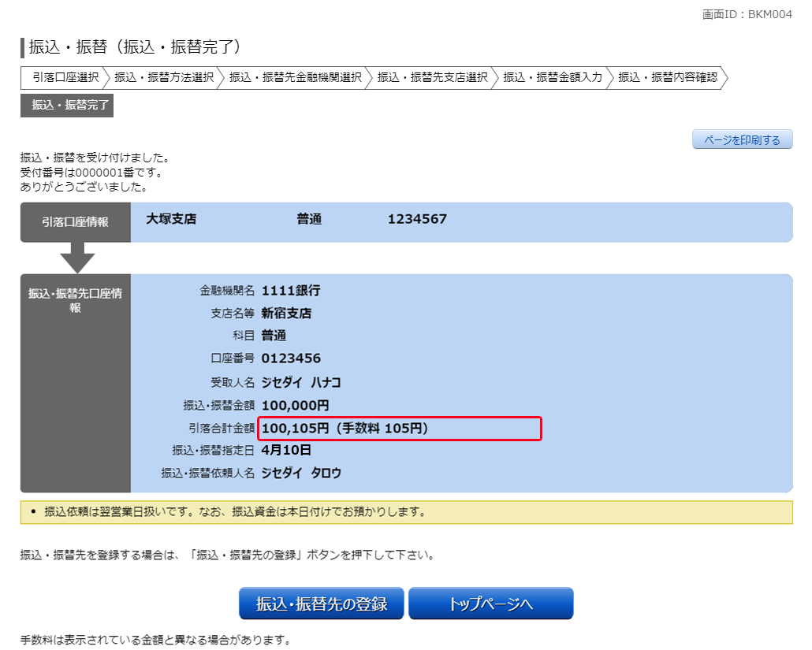Viewport: 812px width, 650px height.
Task: Click the gray downward arrow icon
Action: 77,258
